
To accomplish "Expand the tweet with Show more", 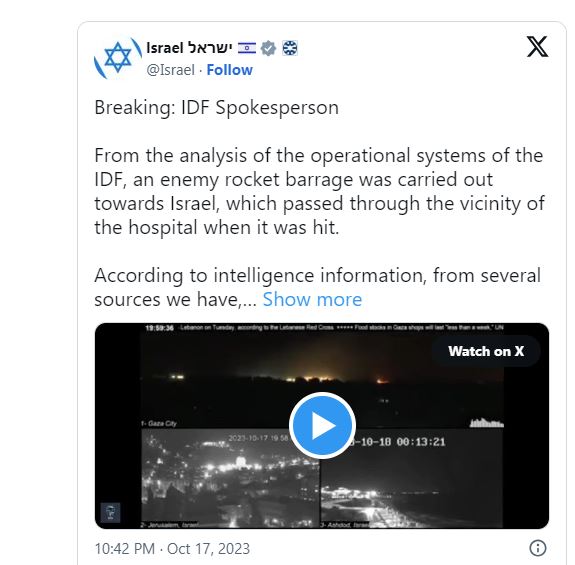I will (x=312, y=299).
